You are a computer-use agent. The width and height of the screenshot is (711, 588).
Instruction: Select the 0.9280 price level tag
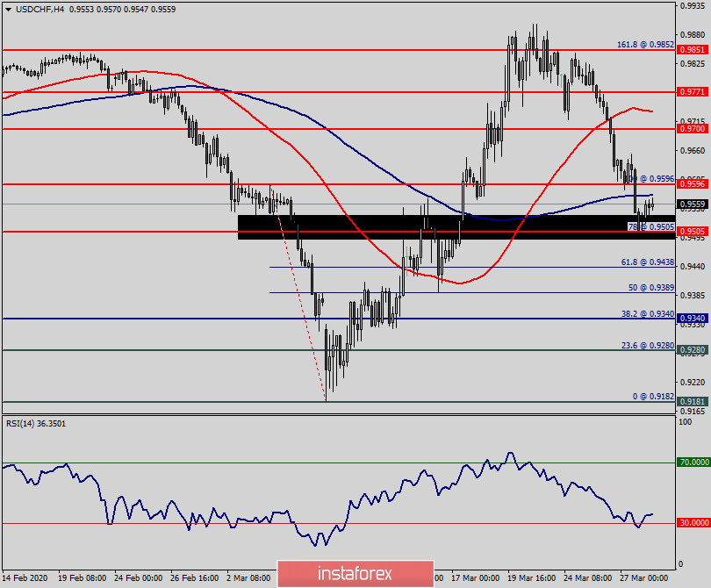pyautogui.click(x=693, y=350)
